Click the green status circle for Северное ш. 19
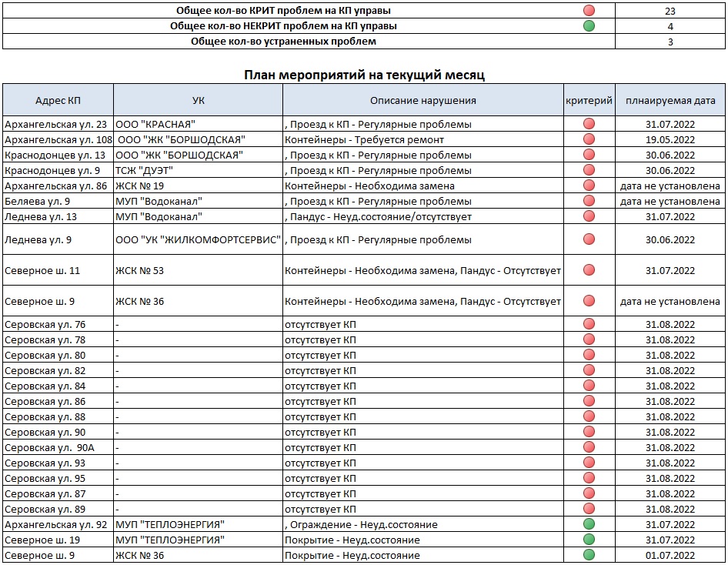728x565 pixels. point(589,540)
